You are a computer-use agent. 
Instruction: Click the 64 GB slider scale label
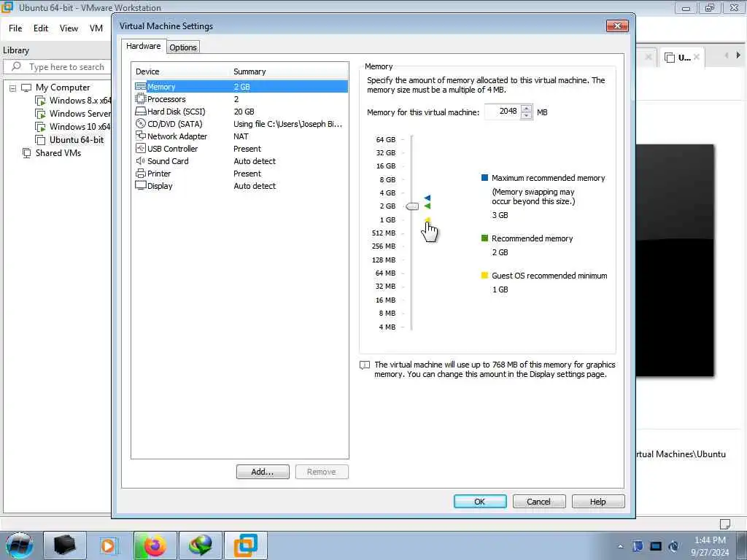coord(386,139)
